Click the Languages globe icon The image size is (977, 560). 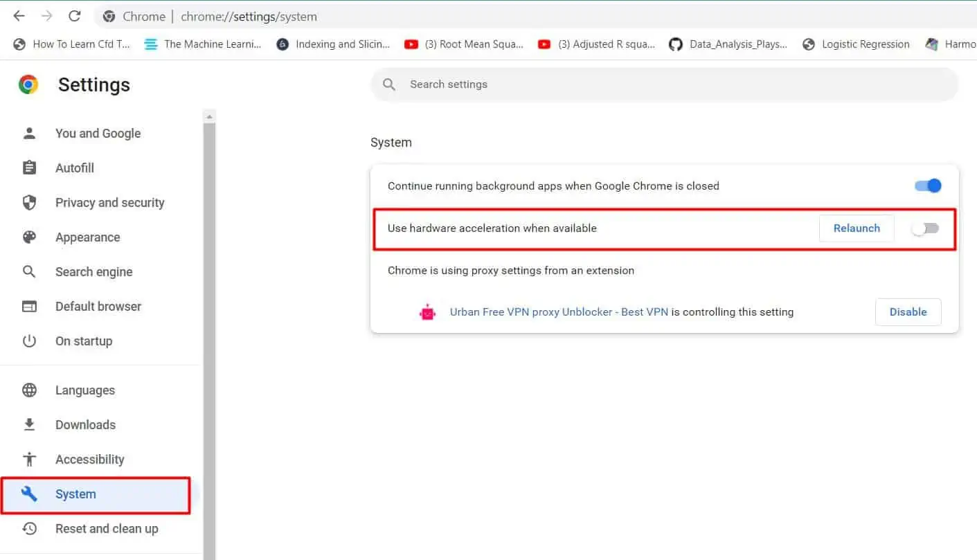point(29,390)
